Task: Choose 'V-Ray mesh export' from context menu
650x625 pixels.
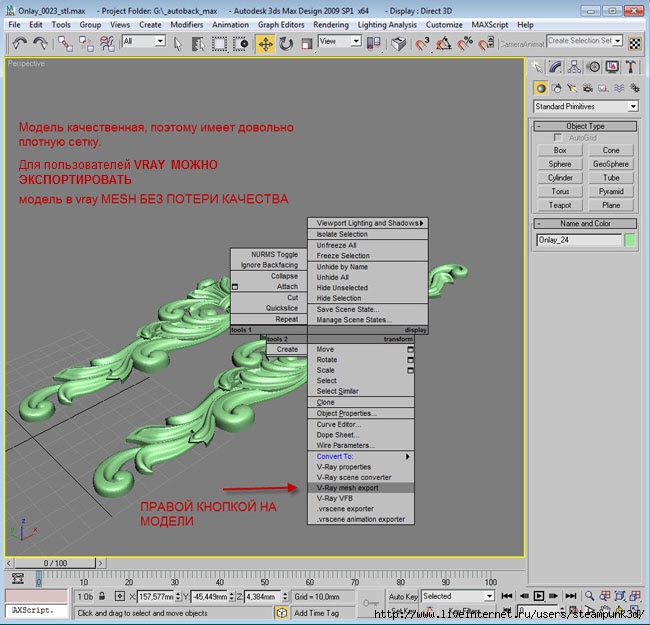Action: (361, 488)
